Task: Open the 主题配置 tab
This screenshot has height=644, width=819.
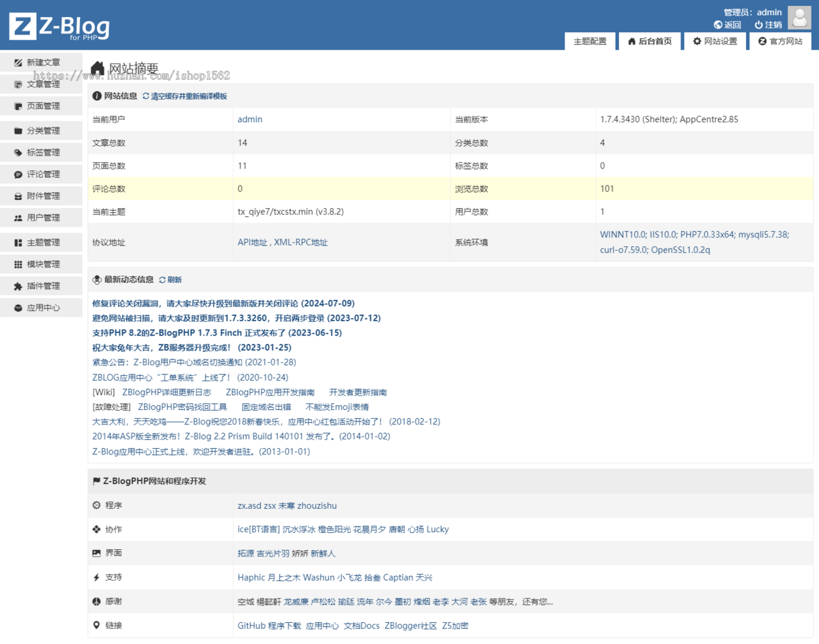Action: point(590,41)
